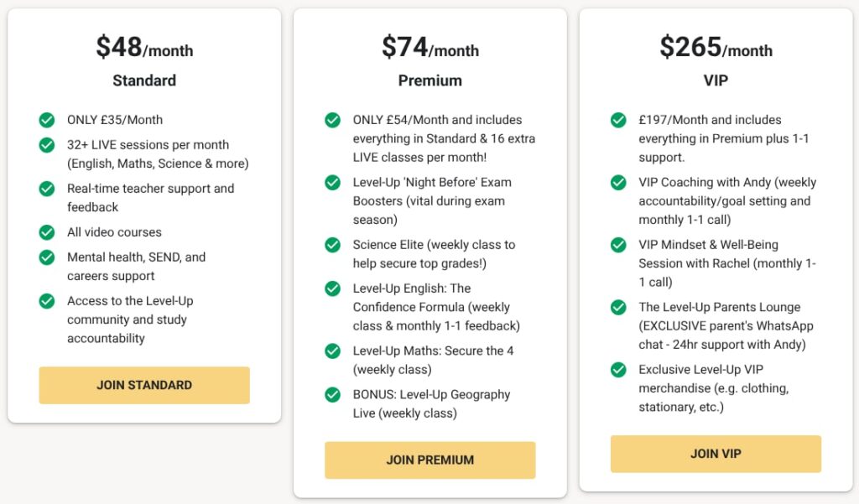Click the $48/month Standard price heading
This screenshot has width=859, height=504.
tap(144, 48)
